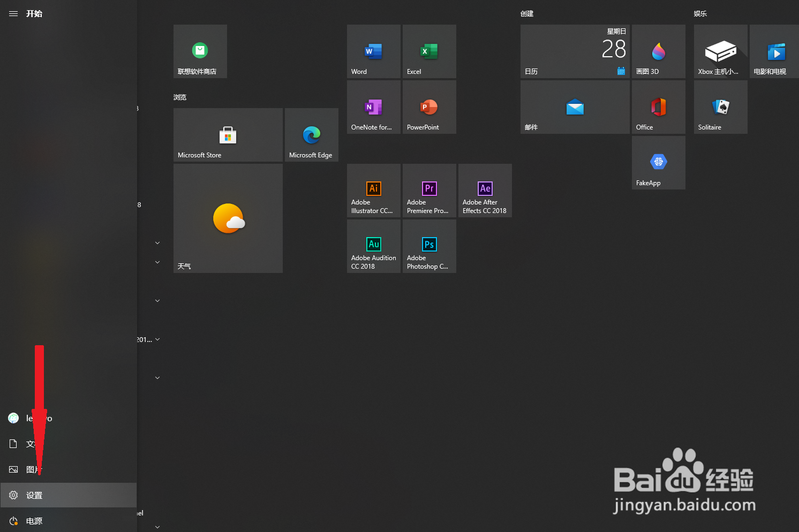Launch Movies & TV tile (电影和电视)

click(x=774, y=51)
